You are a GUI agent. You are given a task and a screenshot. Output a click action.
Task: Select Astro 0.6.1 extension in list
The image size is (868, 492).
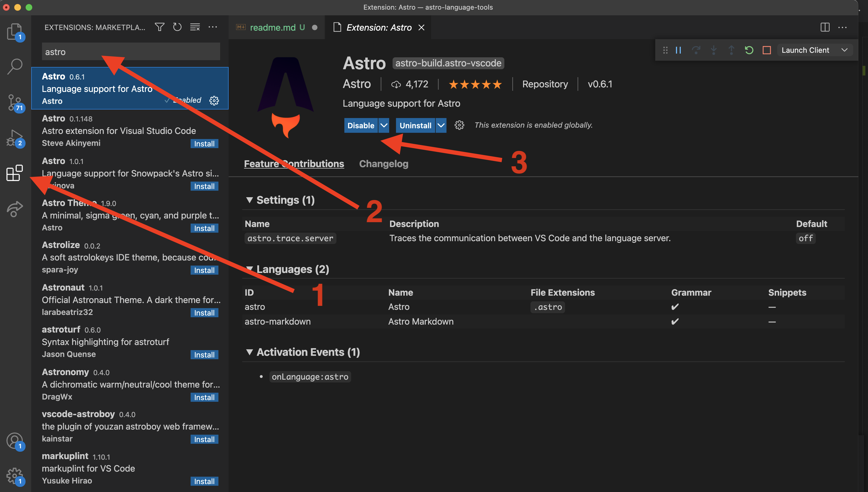pos(130,88)
